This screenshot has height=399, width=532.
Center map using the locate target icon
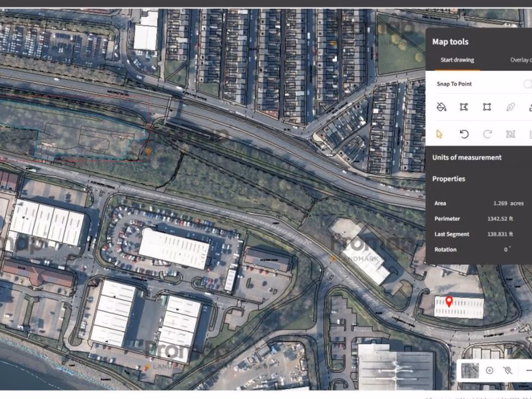coord(489,370)
